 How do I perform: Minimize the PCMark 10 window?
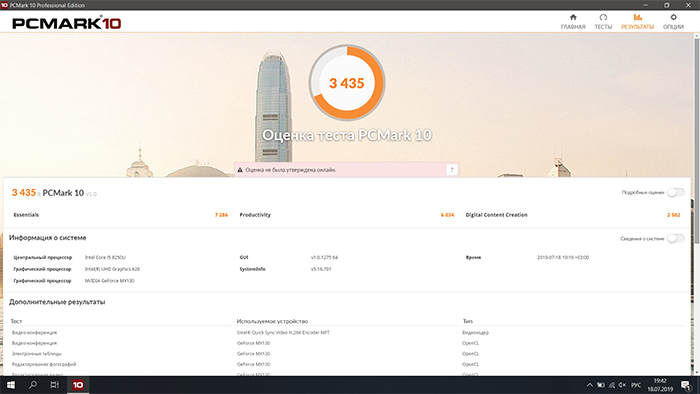coord(645,5)
